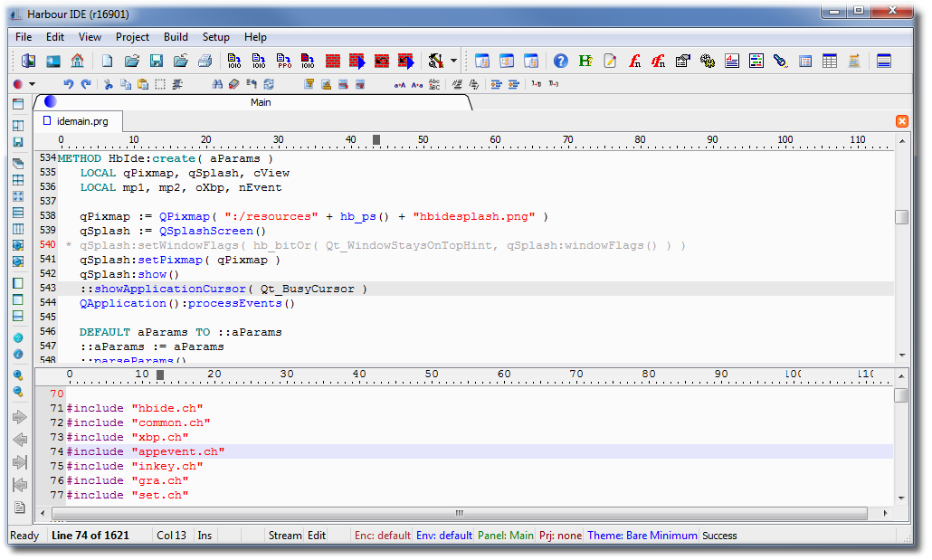This screenshot has width=932, height=560.
Task: Toggle Ins insert mode in status bar
Action: click(205, 536)
